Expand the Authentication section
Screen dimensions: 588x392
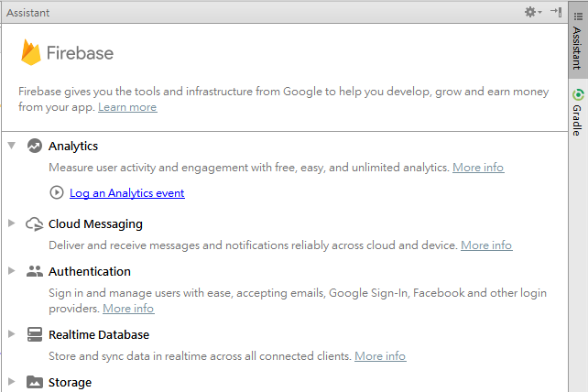tap(11, 271)
